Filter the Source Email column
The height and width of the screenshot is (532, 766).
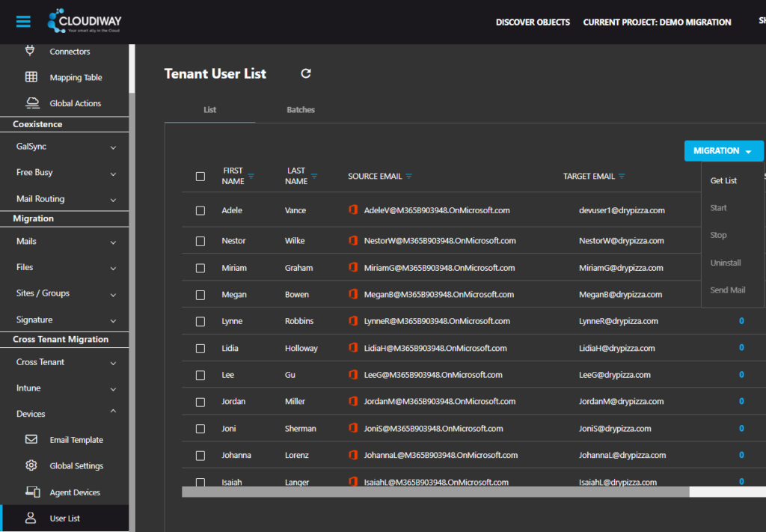(409, 176)
